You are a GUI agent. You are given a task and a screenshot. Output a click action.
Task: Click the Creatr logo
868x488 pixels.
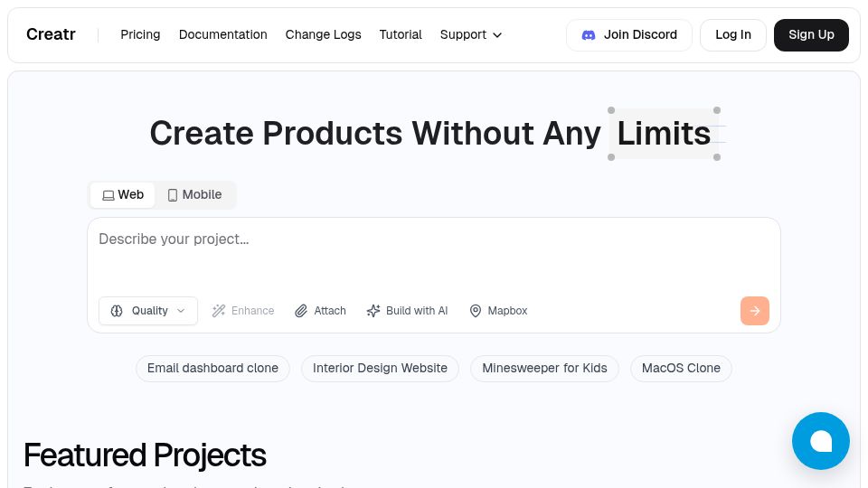51,34
